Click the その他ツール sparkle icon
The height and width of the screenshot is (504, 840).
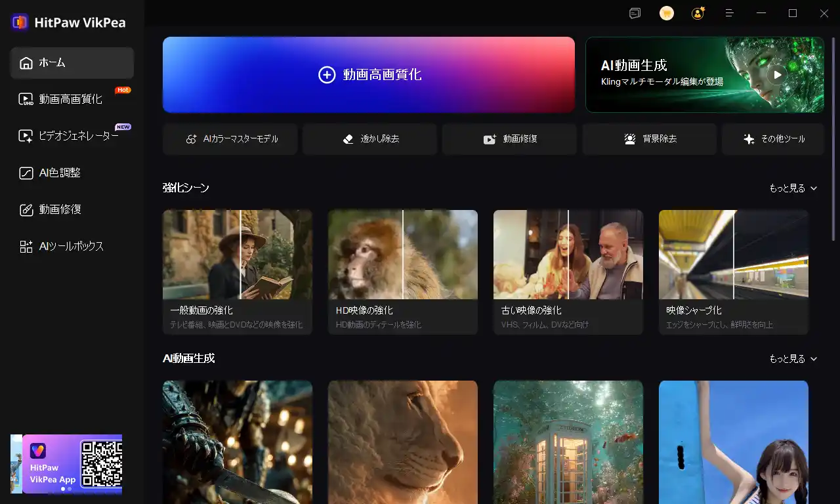pos(749,139)
